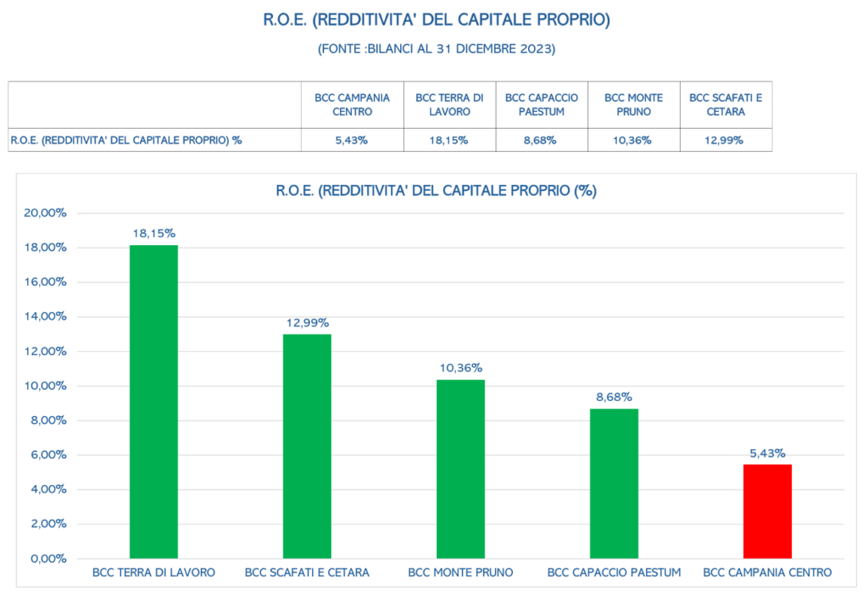Click the 8,00% y-axis label

(x=48, y=420)
